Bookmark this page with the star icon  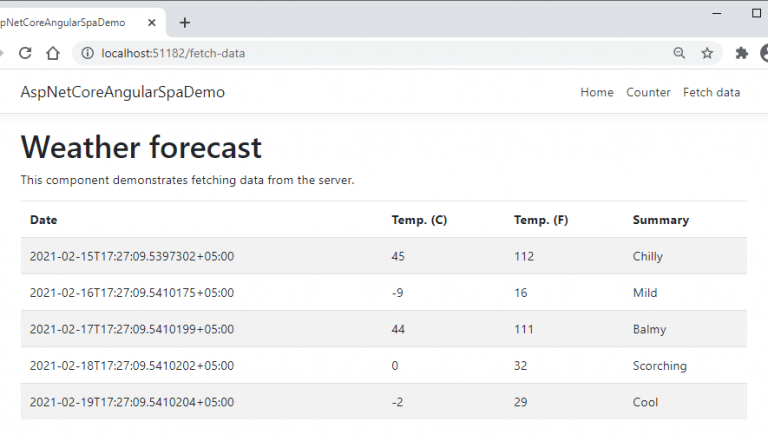click(707, 53)
